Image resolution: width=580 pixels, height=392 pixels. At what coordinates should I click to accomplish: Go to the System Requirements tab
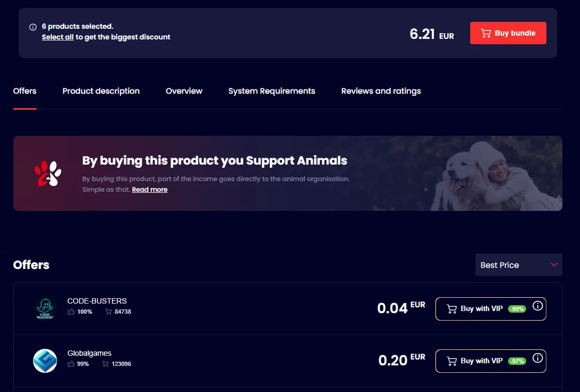point(271,91)
